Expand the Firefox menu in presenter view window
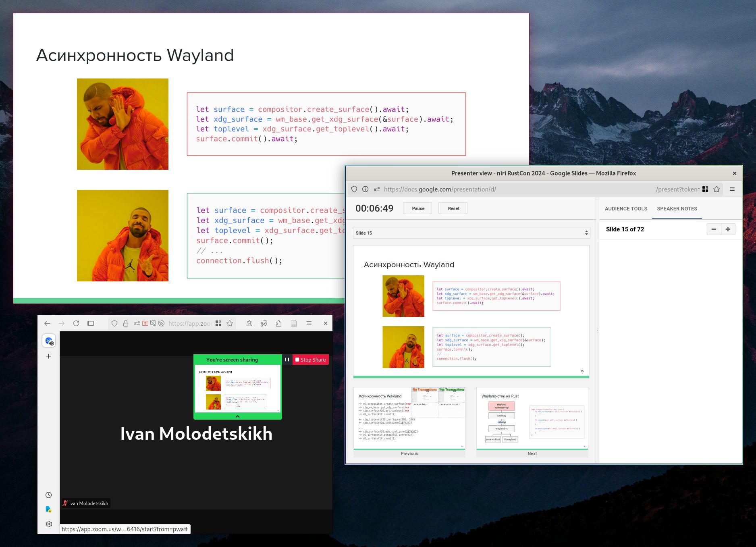 tap(733, 189)
